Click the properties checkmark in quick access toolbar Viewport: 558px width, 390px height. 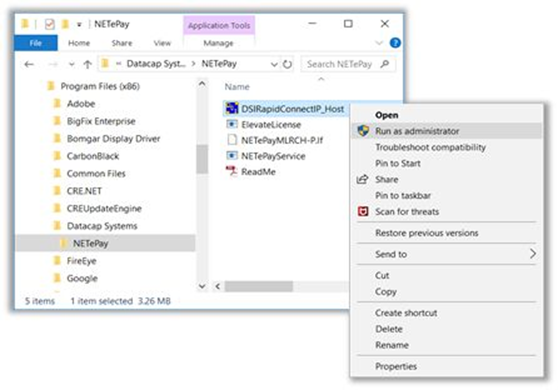pos(50,24)
